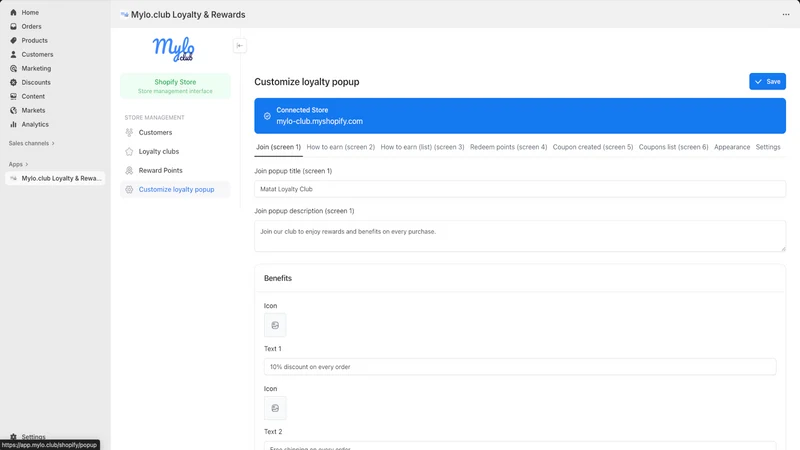Click the Customize loyalty popup page heading
This screenshot has height=450, width=800.
click(307, 82)
